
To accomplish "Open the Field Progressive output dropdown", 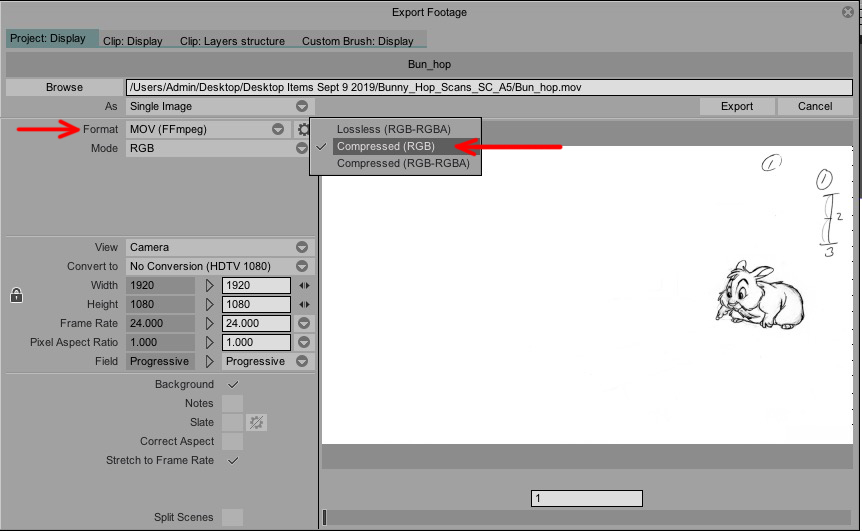I will (268, 362).
